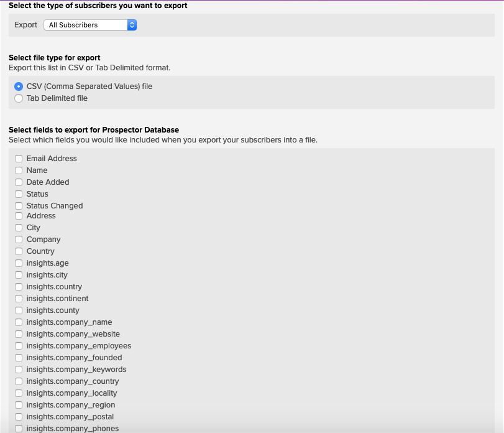Enable the insights.company_name checkbox
This screenshot has width=504, height=433.
pos(19,322)
